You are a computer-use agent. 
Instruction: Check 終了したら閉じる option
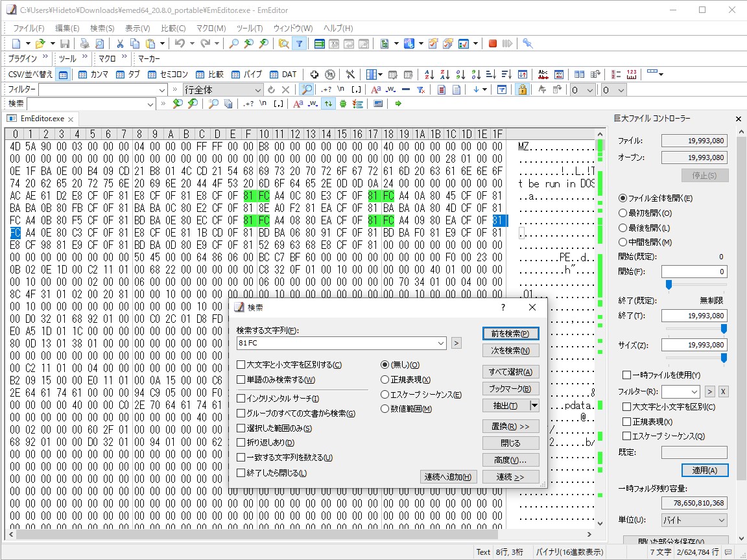(272, 473)
